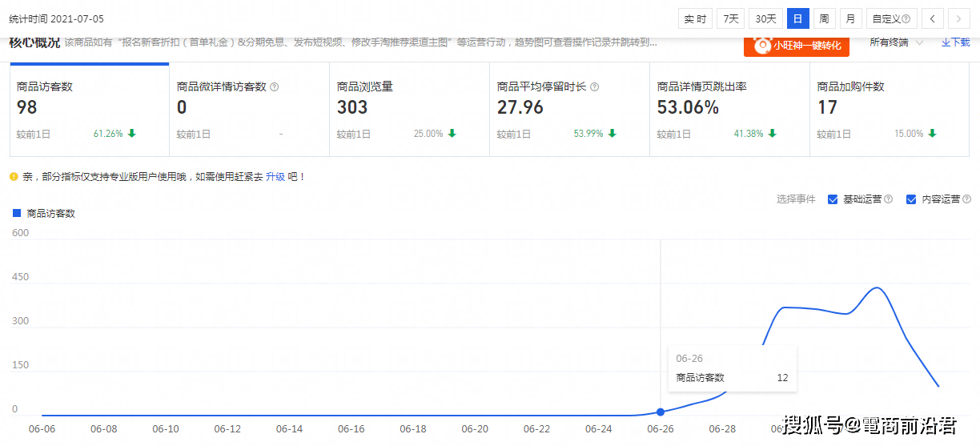Click help icon next to 内容运营

coord(966,199)
